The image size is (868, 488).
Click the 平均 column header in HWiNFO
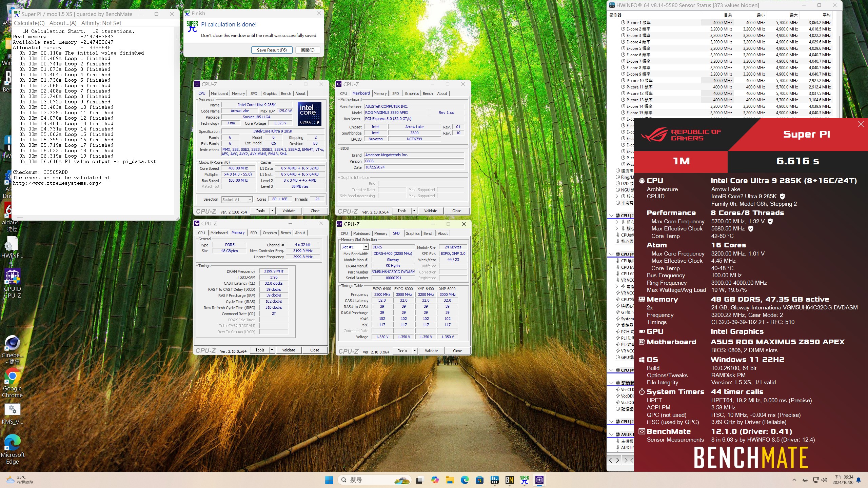coord(816,15)
